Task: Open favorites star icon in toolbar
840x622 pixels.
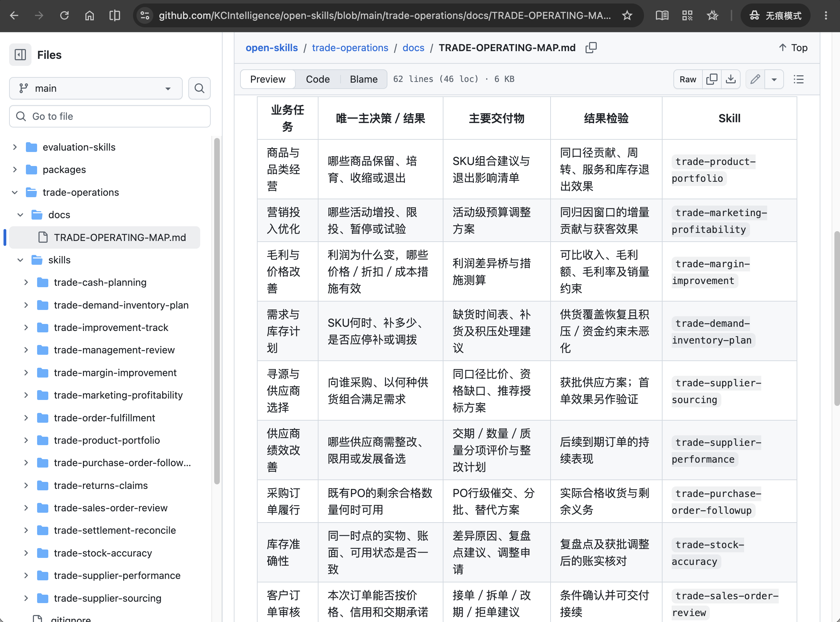Action: click(713, 15)
